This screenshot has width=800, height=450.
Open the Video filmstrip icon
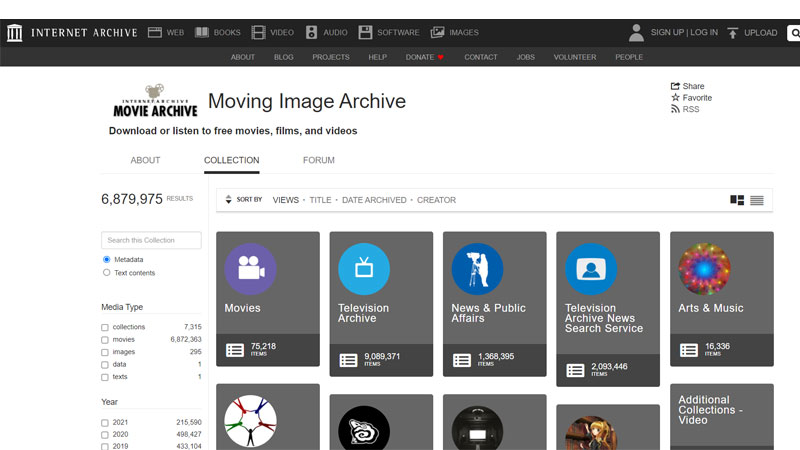click(x=258, y=33)
